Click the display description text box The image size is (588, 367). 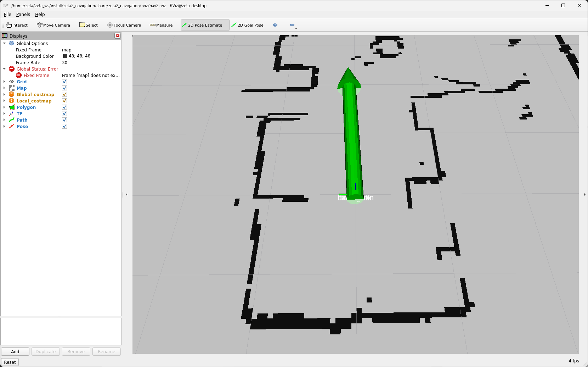61,332
